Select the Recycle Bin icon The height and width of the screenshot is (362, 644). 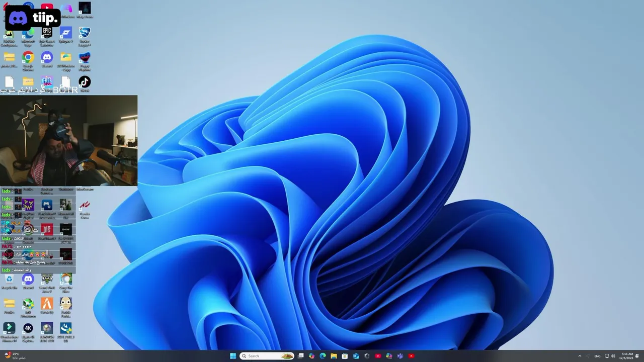click(x=9, y=282)
